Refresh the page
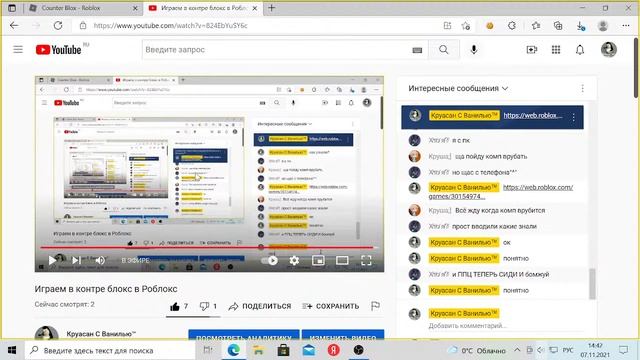640x360 pixels. click(58, 26)
